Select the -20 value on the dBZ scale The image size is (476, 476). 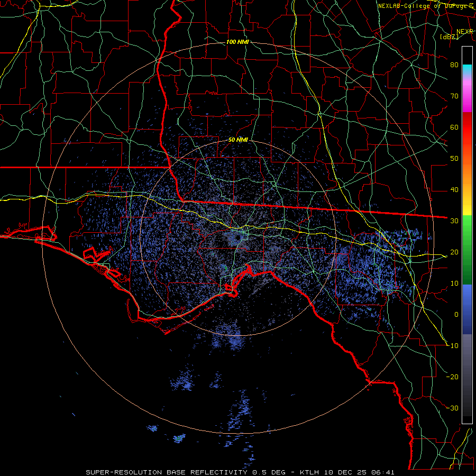click(452, 377)
